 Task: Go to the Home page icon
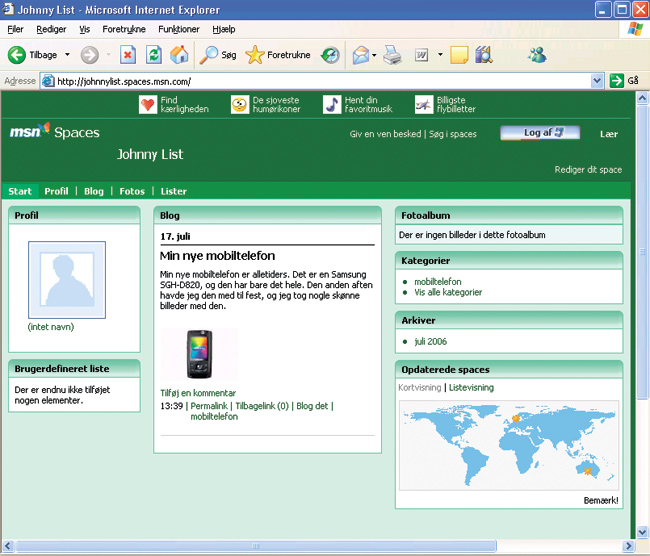pyautogui.click(x=179, y=55)
